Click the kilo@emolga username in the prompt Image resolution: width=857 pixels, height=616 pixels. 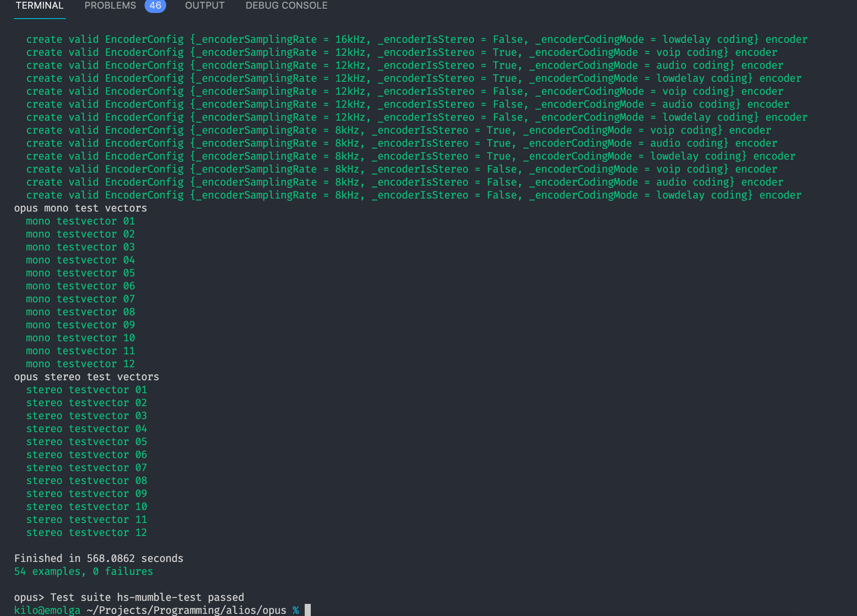[47, 610]
